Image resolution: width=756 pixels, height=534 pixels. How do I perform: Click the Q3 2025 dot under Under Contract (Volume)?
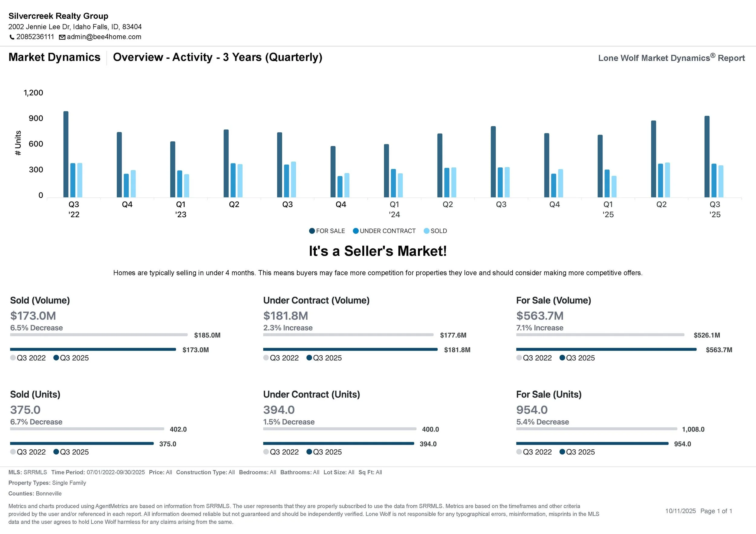[309, 358]
